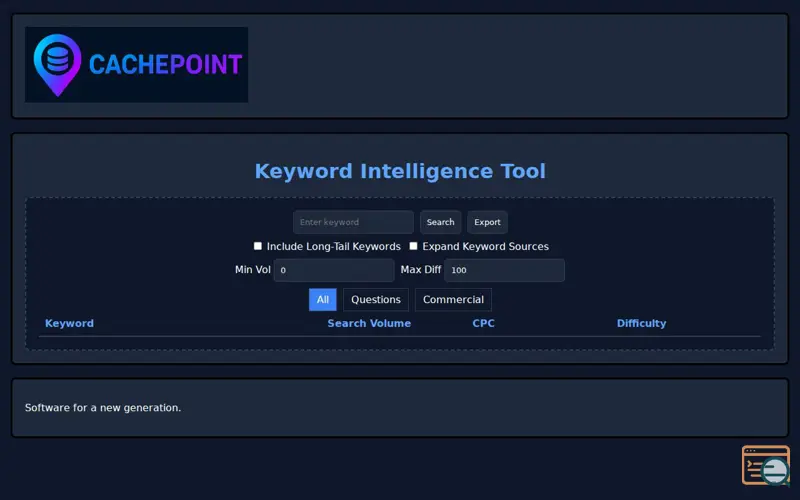This screenshot has width=800, height=500.
Task: Click the Max Diff input field
Action: tap(504, 270)
